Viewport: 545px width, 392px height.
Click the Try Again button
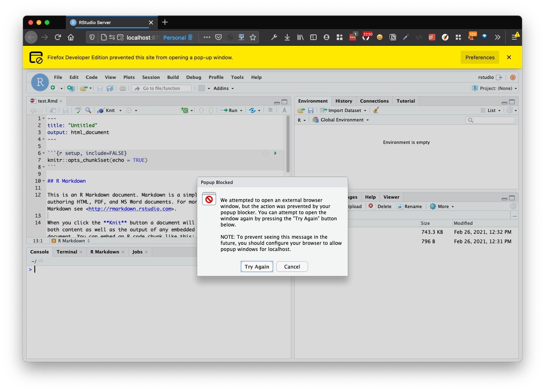pyautogui.click(x=257, y=267)
